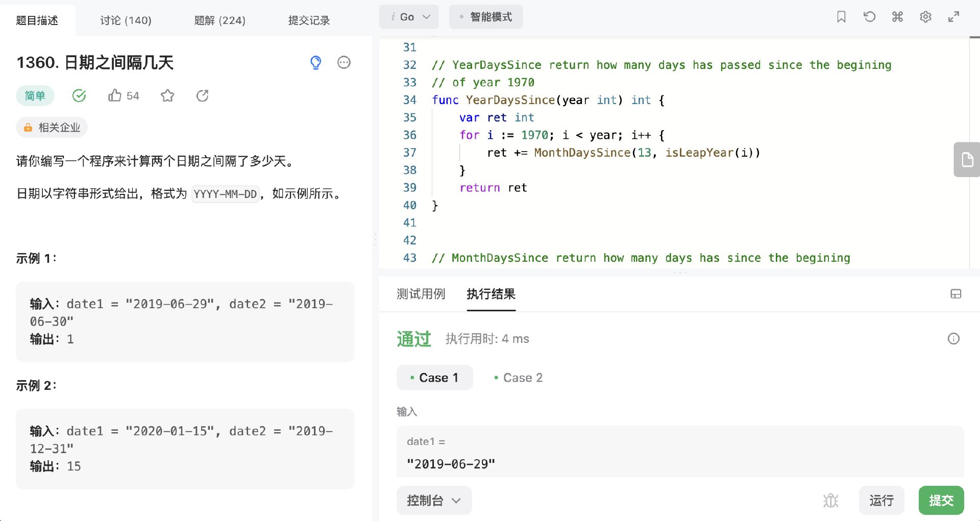Reset code with the restore icon
This screenshot has height=521, width=980.
point(869,17)
